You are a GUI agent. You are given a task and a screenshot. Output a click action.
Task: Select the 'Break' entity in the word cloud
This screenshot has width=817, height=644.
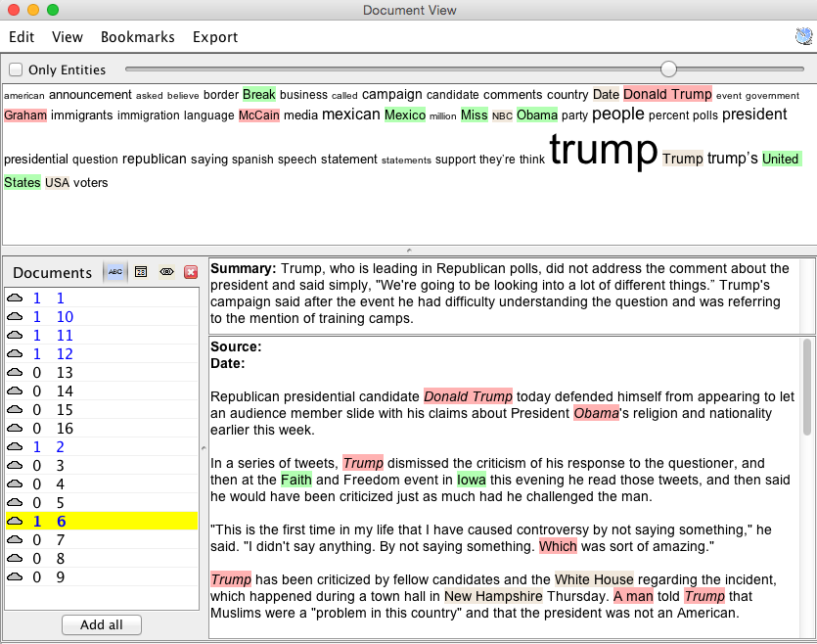(259, 94)
